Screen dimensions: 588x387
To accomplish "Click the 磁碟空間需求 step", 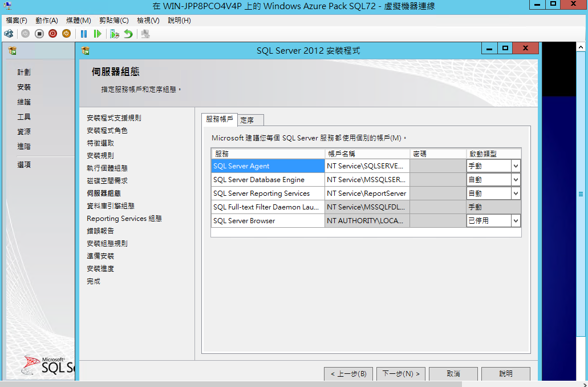I will pos(107,180).
